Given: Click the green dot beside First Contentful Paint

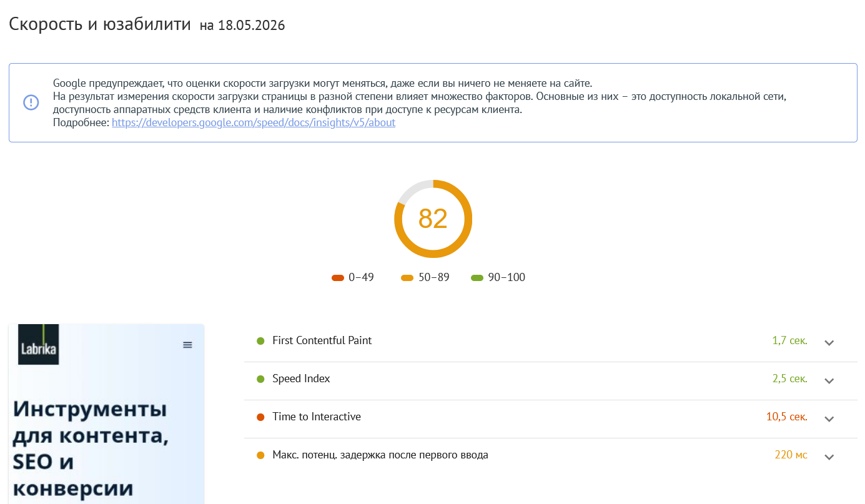Looking at the screenshot, I should pyautogui.click(x=261, y=341).
